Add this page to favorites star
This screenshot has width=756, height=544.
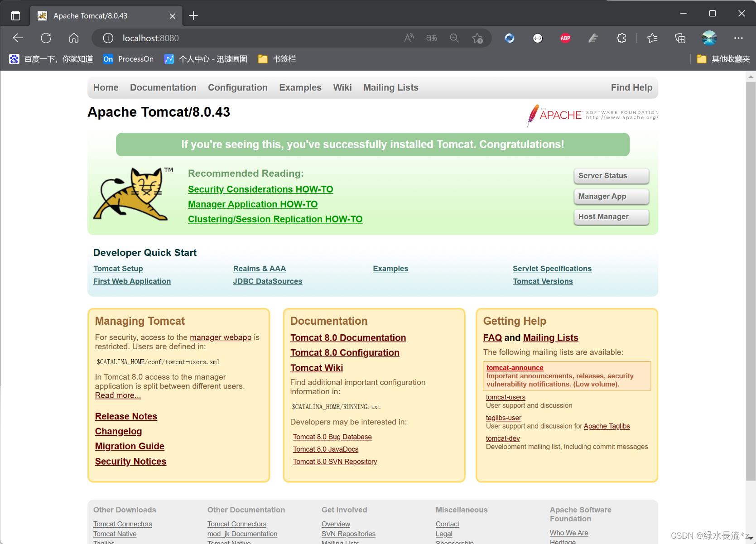coord(477,38)
